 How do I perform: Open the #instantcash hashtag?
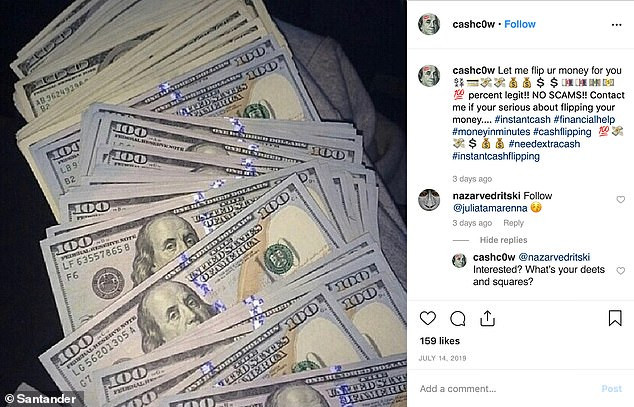[522, 120]
